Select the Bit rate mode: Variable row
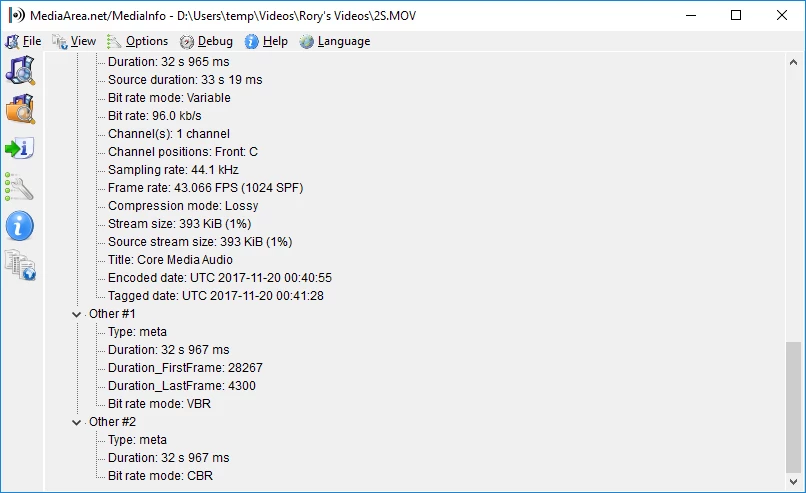 coord(169,98)
